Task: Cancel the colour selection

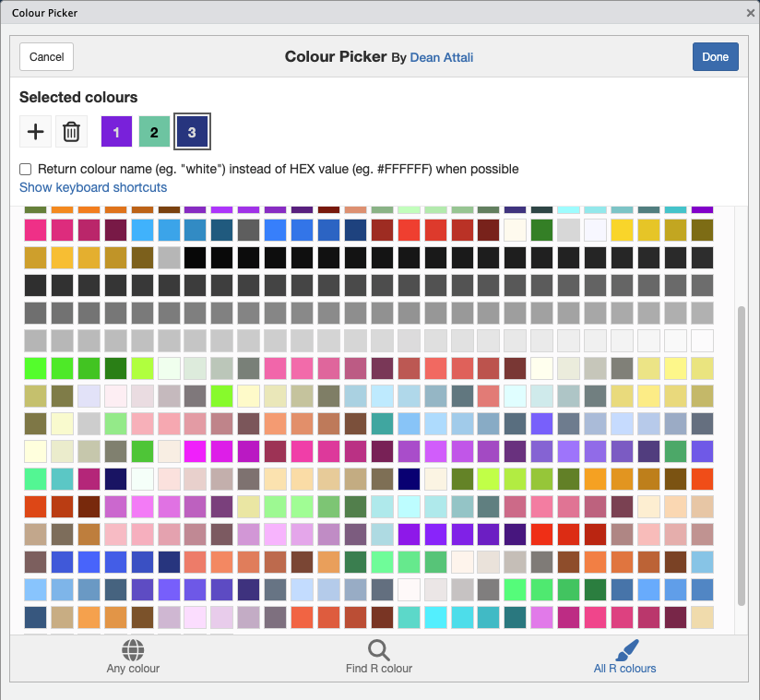Action: 46,56
